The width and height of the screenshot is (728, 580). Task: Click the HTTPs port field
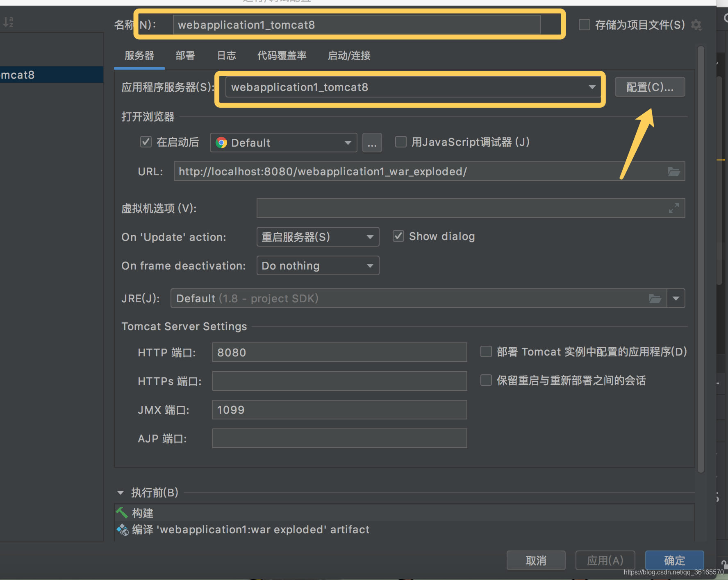coord(339,381)
